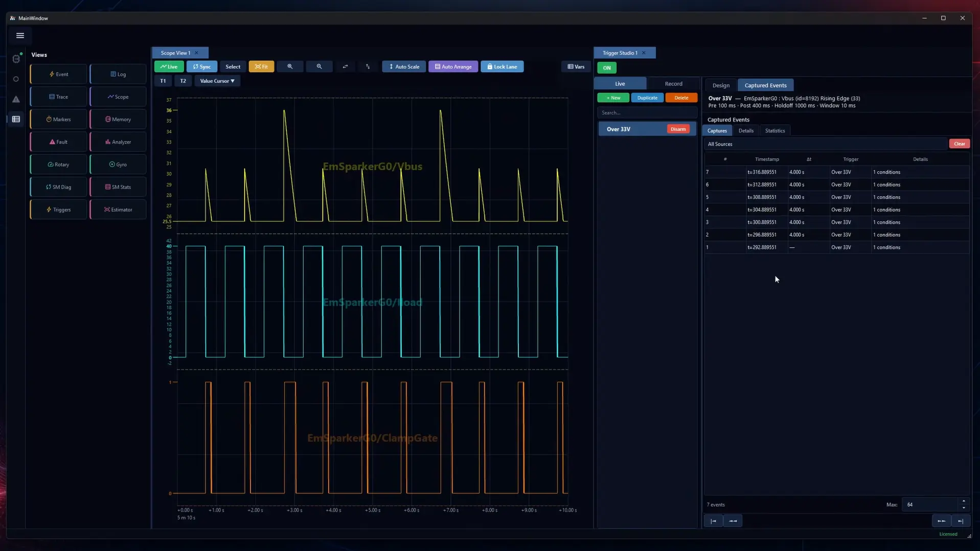Switch to the Design tab

(721, 85)
